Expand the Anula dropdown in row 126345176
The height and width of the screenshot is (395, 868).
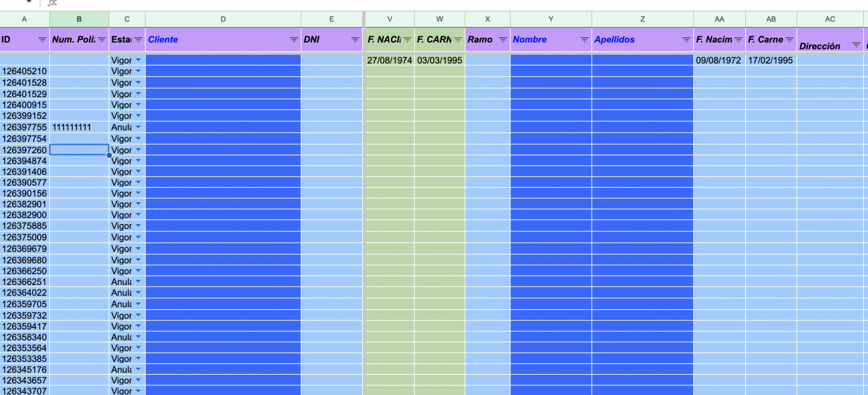coord(138,370)
